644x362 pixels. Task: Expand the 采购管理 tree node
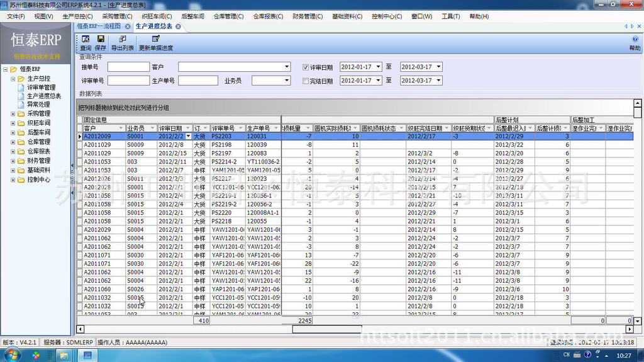pyautogui.click(x=13, y=113)
